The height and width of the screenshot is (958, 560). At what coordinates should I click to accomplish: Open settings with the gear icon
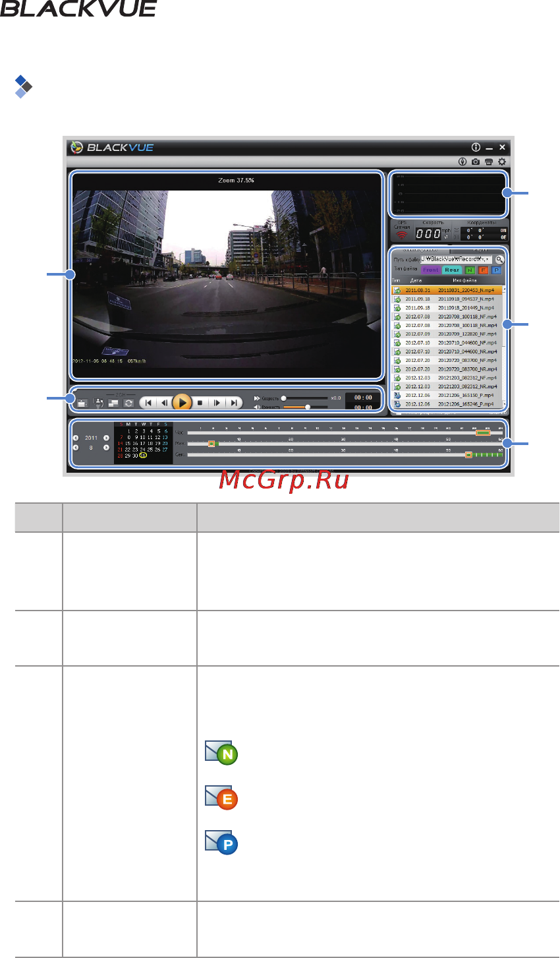click(503, 162)
